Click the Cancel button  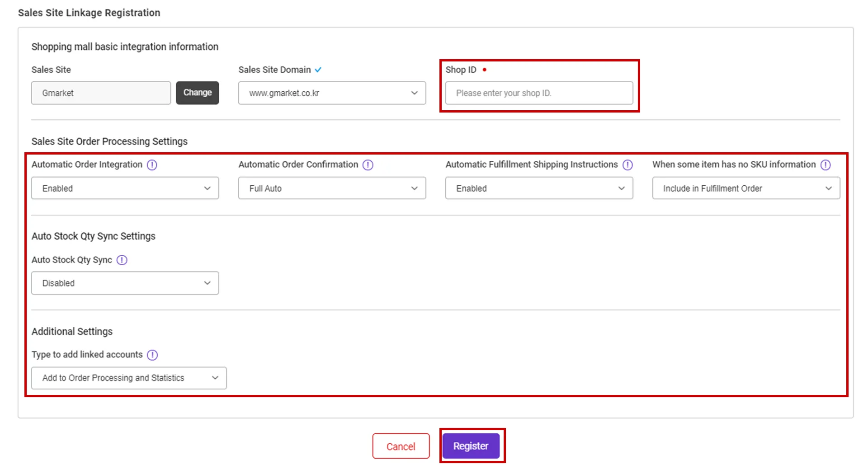point(401,446)
